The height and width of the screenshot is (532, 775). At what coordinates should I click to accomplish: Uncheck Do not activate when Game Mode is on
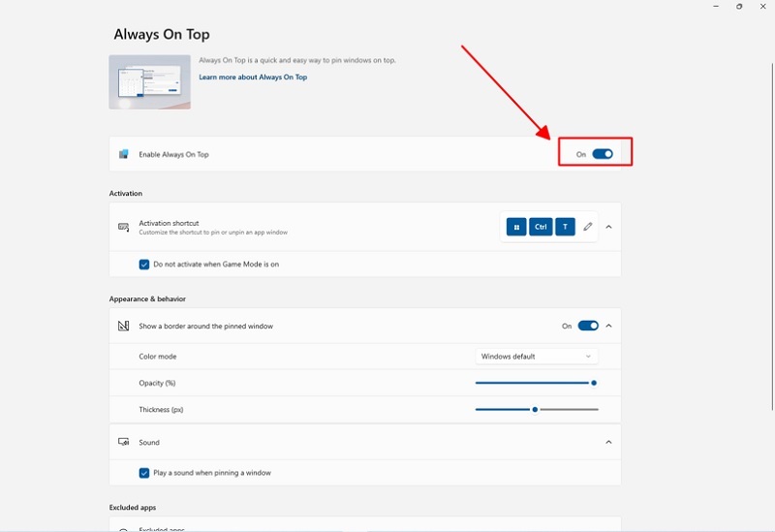[144, 264]
